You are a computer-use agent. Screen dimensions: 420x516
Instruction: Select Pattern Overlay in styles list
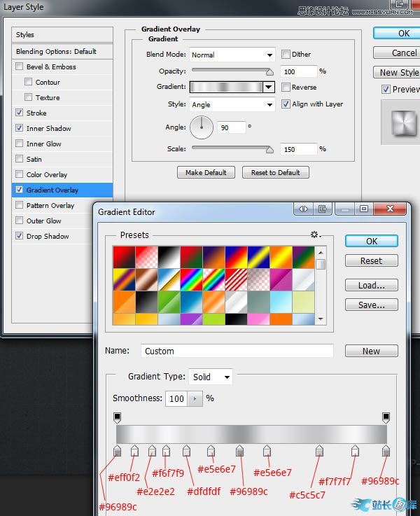50,205
